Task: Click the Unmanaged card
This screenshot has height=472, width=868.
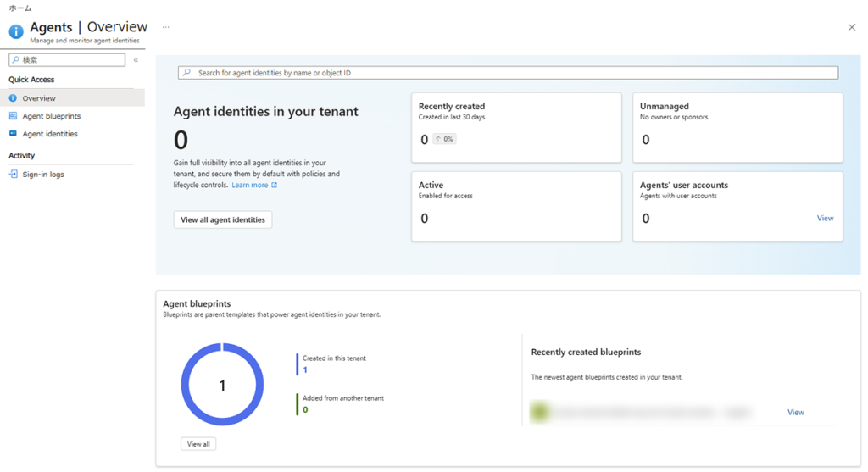Action: 737,127
